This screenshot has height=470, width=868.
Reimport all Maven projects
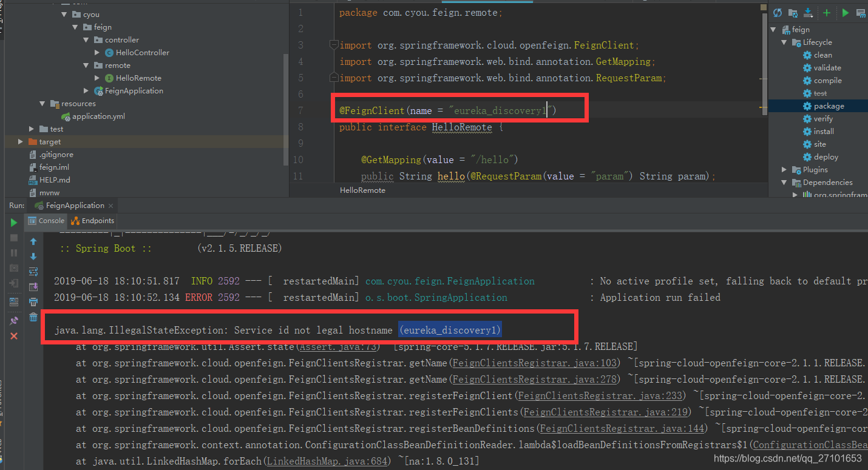click(777, 13)
